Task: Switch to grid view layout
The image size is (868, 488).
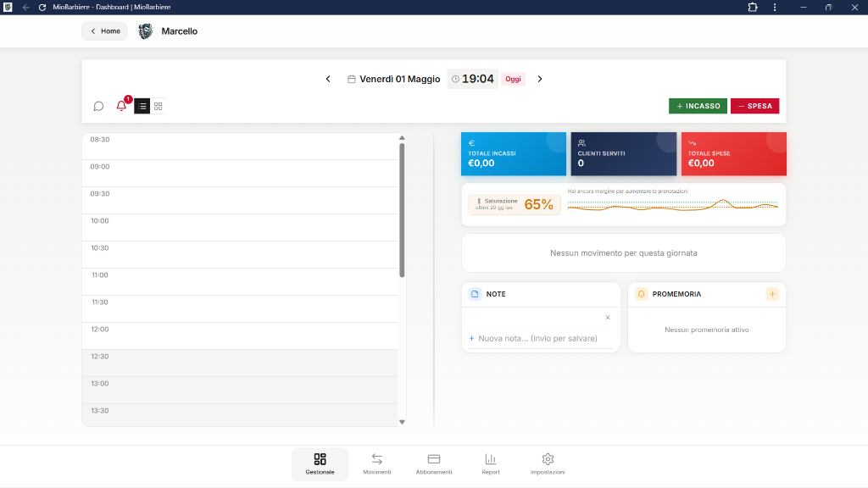Action: point(159,106)
